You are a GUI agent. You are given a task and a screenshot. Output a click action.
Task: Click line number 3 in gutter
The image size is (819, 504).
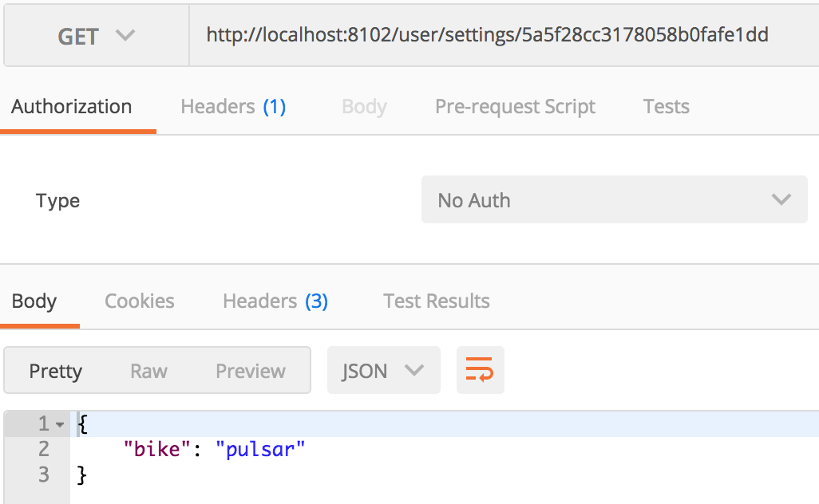[44, 474]
